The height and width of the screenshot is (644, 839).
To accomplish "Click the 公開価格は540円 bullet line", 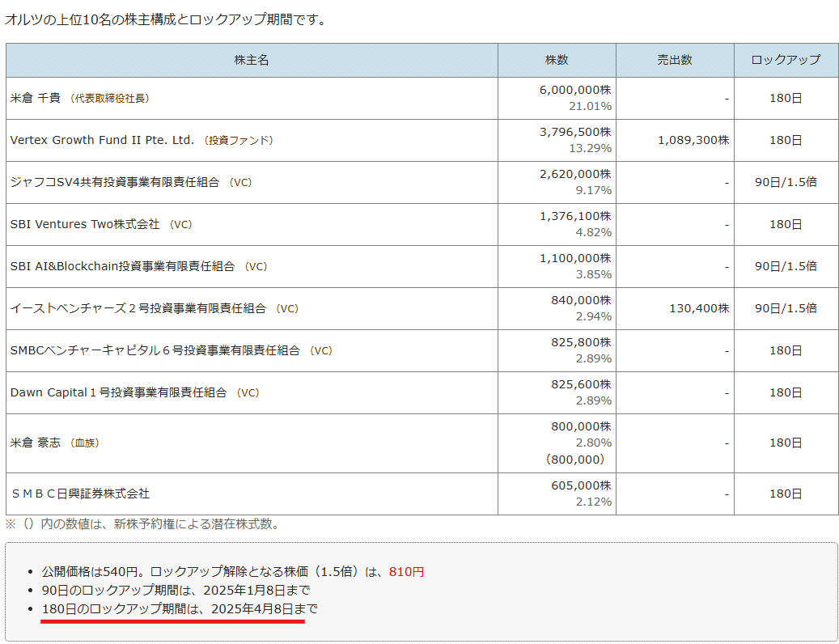I will [233, 572].
